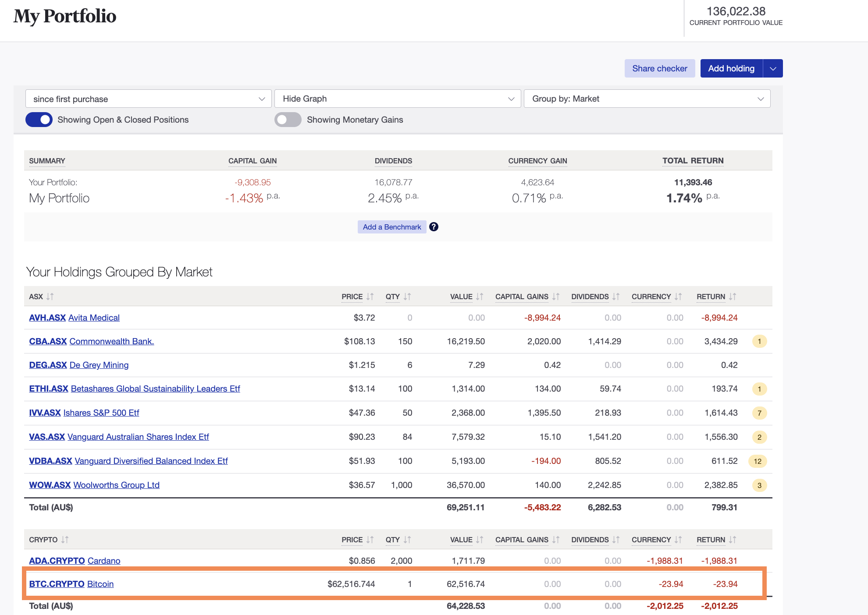Expand the Add holding arrow menu
This screenshot has height=615, width=868.
click(x=773, y=68)
